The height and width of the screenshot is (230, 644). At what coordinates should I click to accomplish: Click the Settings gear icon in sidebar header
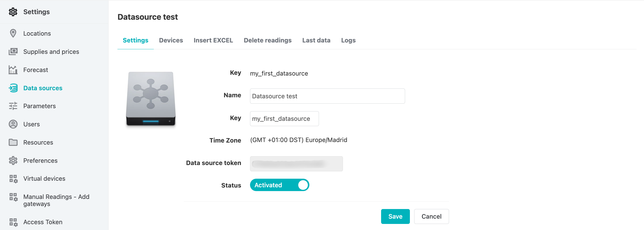[13, 12]
